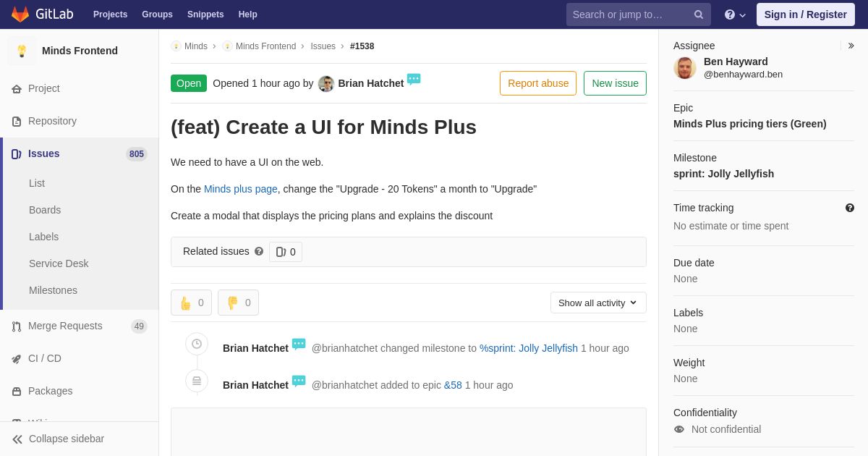Open the Show all activity dropdown
The image size is (868, 456).
pyautogui.click(x=598, y=303)
